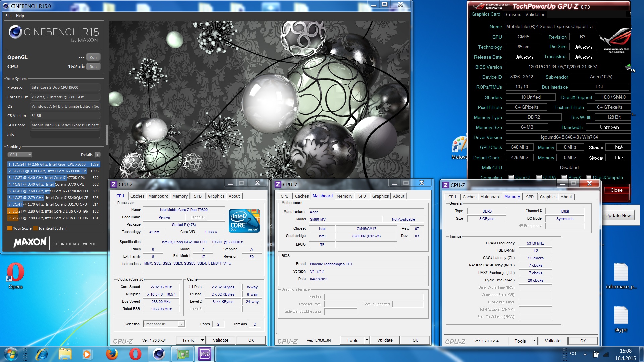Switch to Sensors tab in GPU-Z
The height and width of the screenshot is (362, 644).
pyautogui.click(x=513, y=14)
